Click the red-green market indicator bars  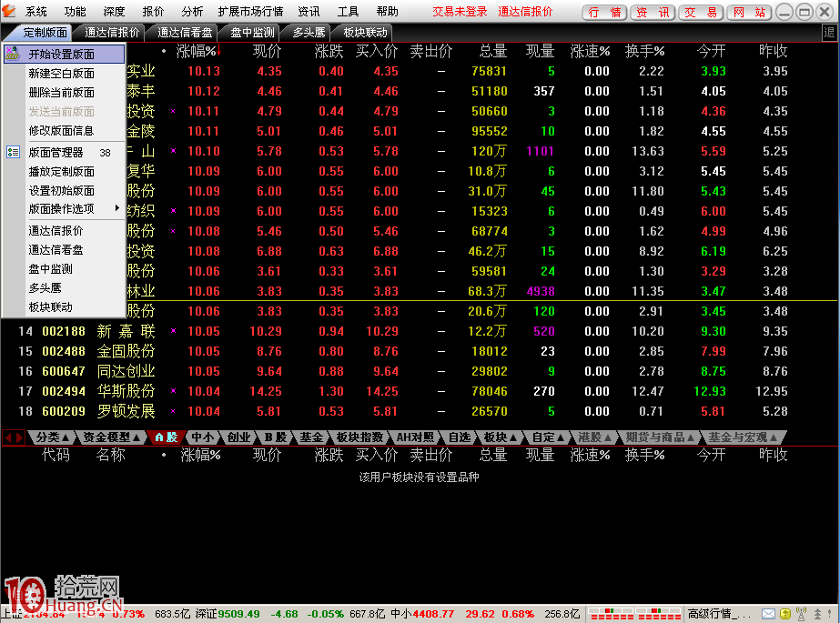pos(634,613)
